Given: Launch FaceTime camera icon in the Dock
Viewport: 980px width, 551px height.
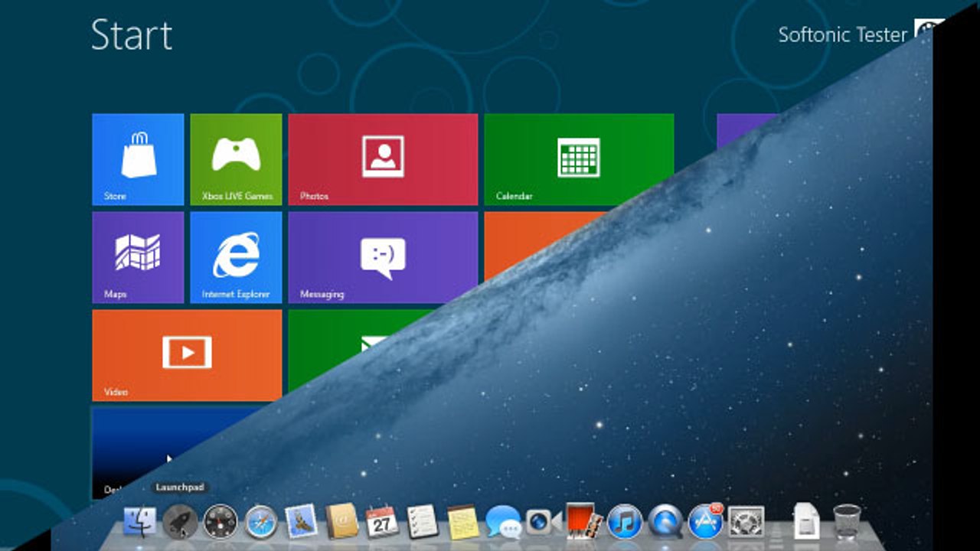Looking at the screenshot, I should click(543, 522).
